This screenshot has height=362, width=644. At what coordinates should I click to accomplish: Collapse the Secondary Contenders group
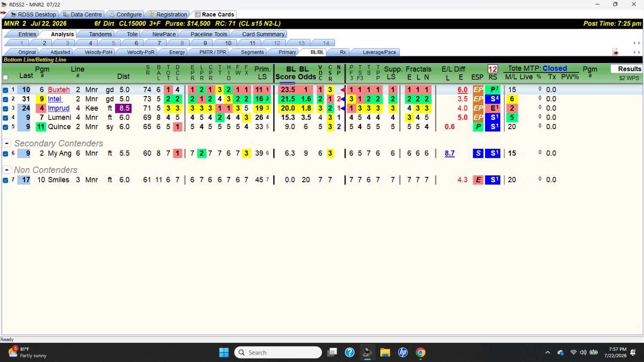pyautogui.click(x=7, y=143)
